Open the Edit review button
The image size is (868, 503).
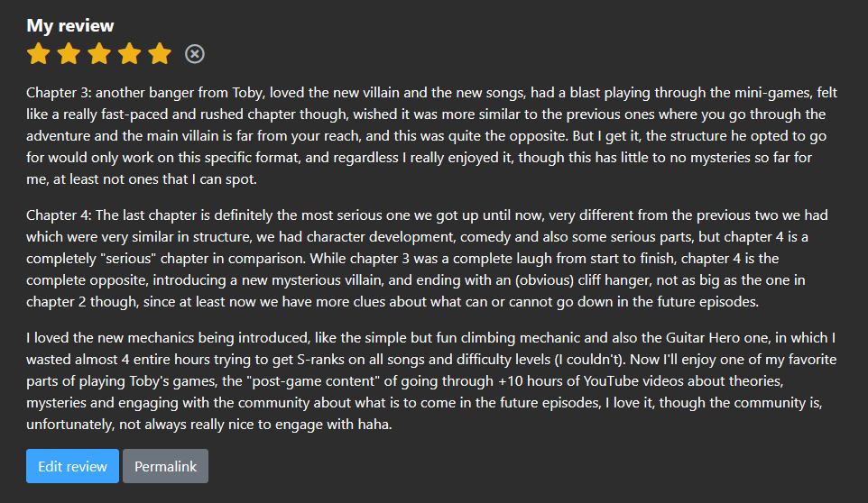(x=72, y=466)
